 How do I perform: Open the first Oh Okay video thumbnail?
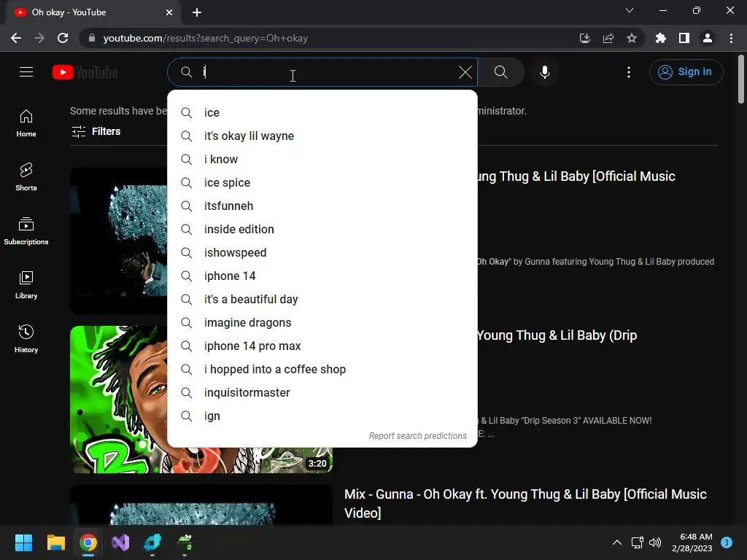tap(119, 241)
